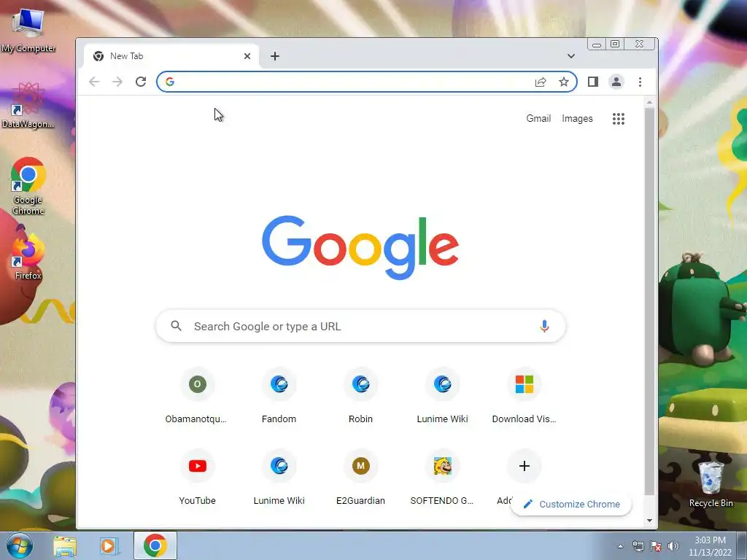Open the Obamanotqu... shortcut
This screenshot has width=747, height=560.
[x=197, y=396]
